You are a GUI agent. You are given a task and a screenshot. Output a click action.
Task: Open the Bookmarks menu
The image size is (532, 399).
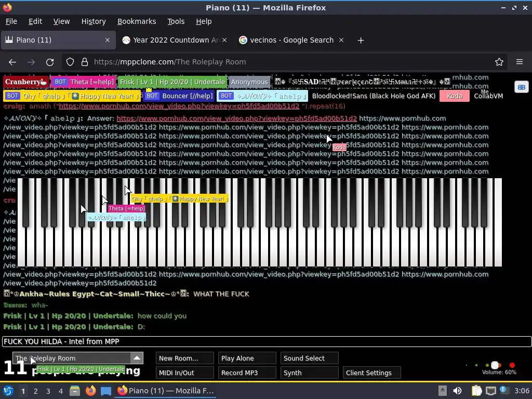pos(137,21)
